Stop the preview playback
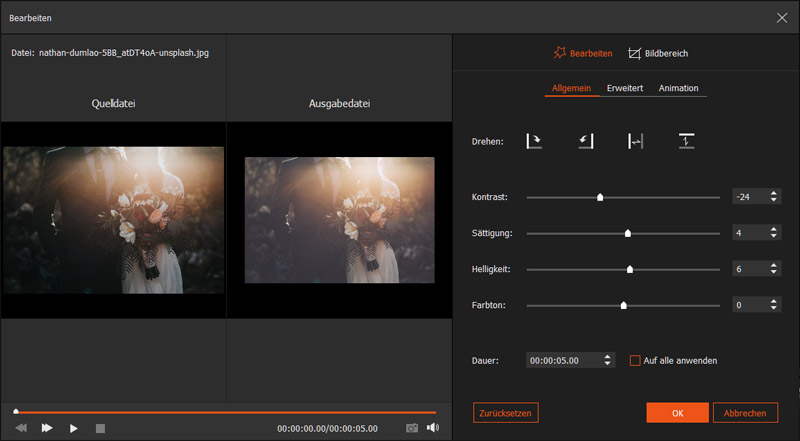Viewport: 800px width, 441px height. click(x=100, y=428)
